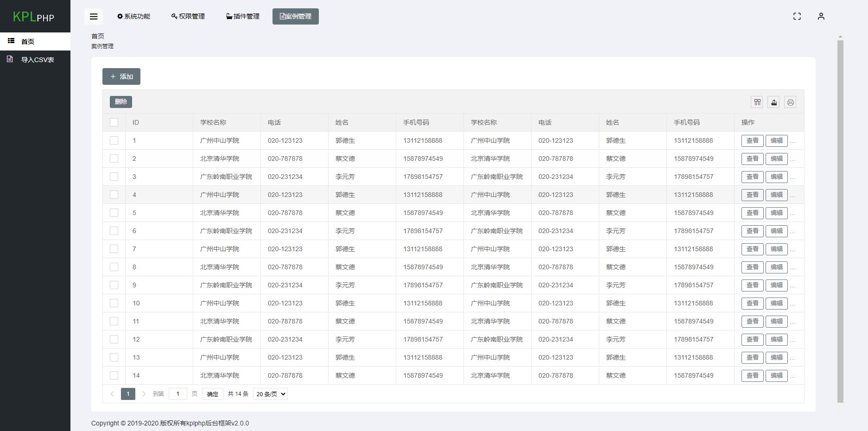Check the checkbox for row ID 3
Screen dimensions: 868x431
pyautogui.click(x=114, y=177)
